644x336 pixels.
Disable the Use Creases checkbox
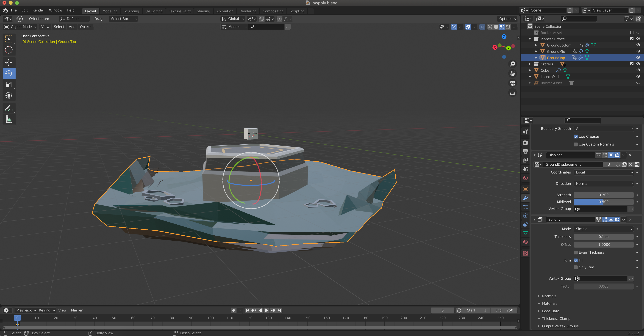576,136
